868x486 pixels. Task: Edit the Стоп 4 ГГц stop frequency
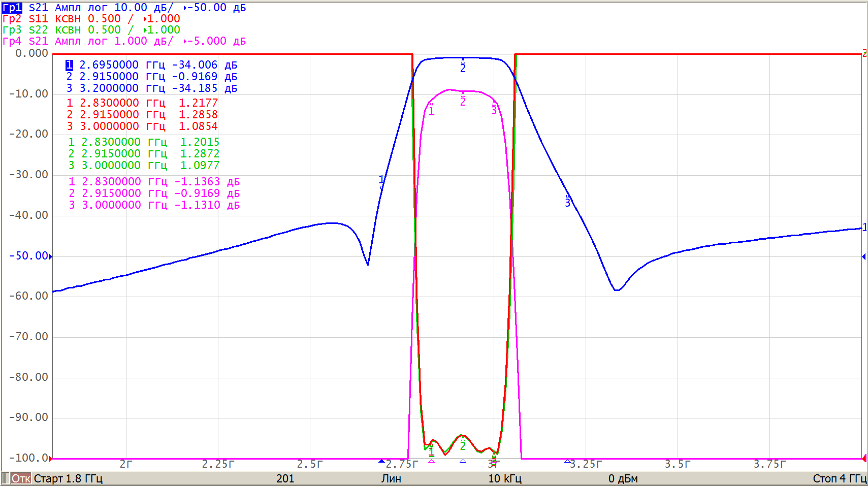pos(839,478)
